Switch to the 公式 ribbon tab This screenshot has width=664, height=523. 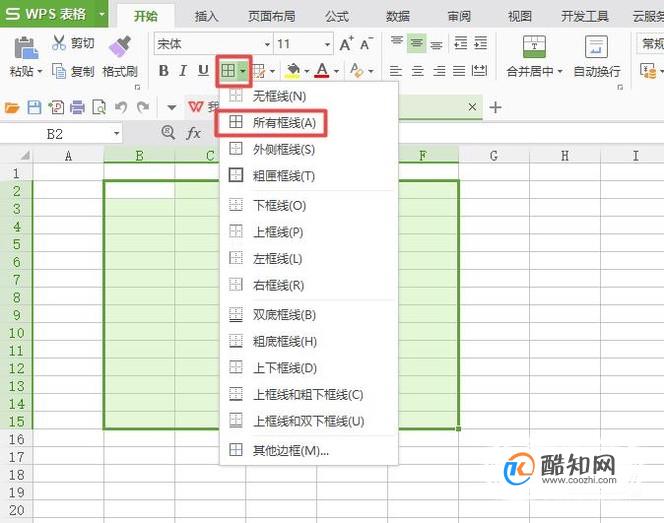(337, 17)
